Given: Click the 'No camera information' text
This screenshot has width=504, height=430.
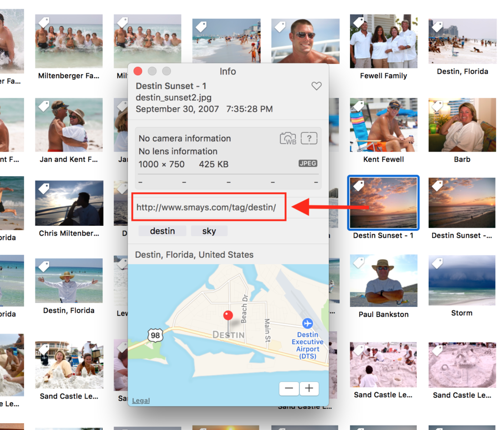Looking at the screenshot, I should (185, 139).
